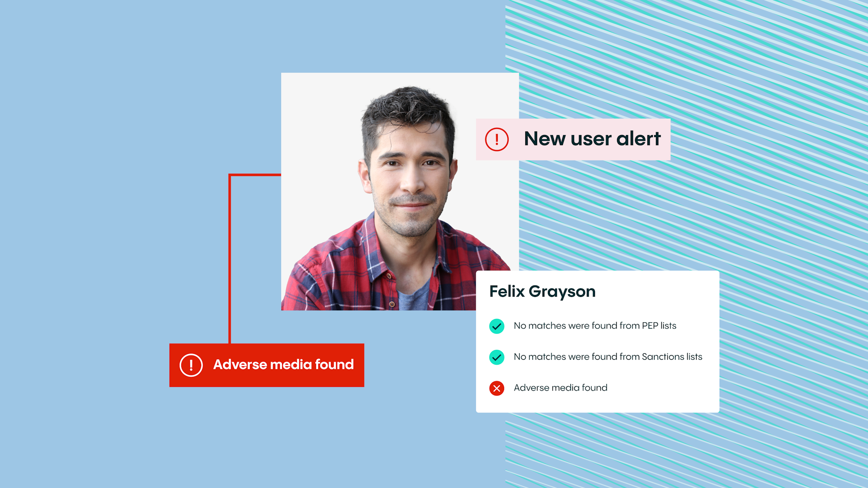Click the red exclamation icon in New user alert
The width and height of the screenshot is (868, 488).
[x=496, y=139]
